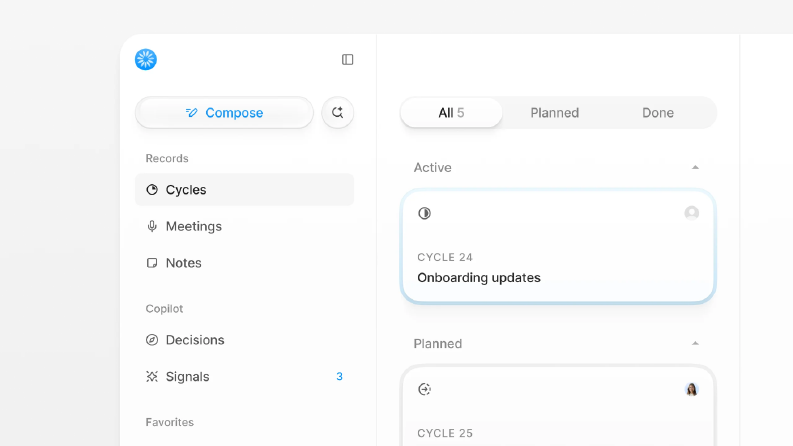The width and height of the screenshot is (793, 446).
Task: Click the Cycles pie-chart icon
Action: [x=152, y=190]
